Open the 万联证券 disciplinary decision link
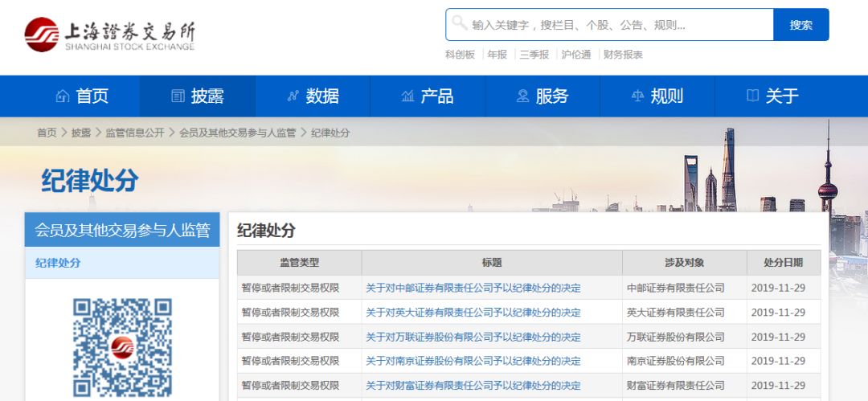This screenshot has height=401, width=868. 473,337
